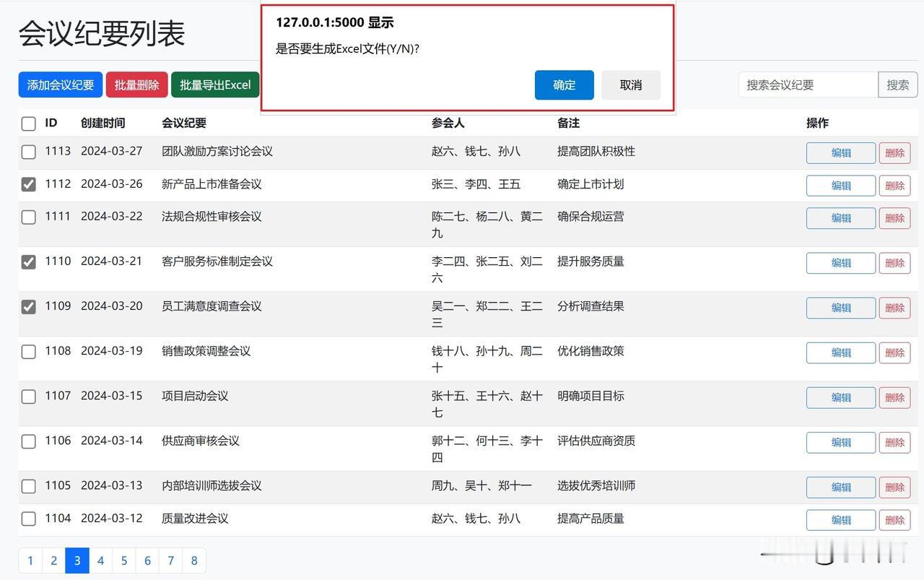Focus the 搜索会议纪要 search field
This screenshot has height=580, width=924.
[808, 85]
